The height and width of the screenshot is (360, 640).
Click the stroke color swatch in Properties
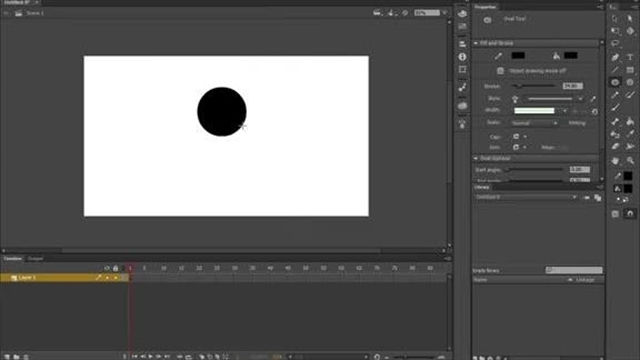[518, 56]
